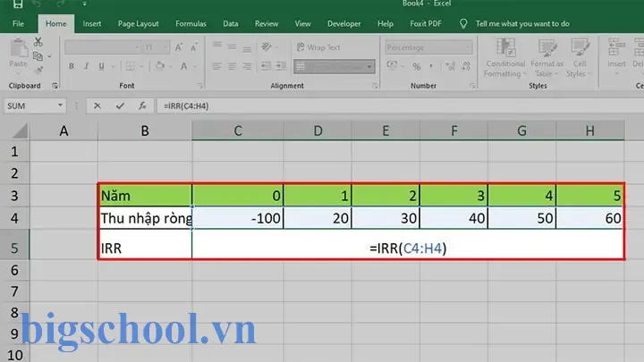The width and height of the screenshot is (644, 362).
Task: Click the Accounting Number Format icon
Action: (x=392, y=65)
